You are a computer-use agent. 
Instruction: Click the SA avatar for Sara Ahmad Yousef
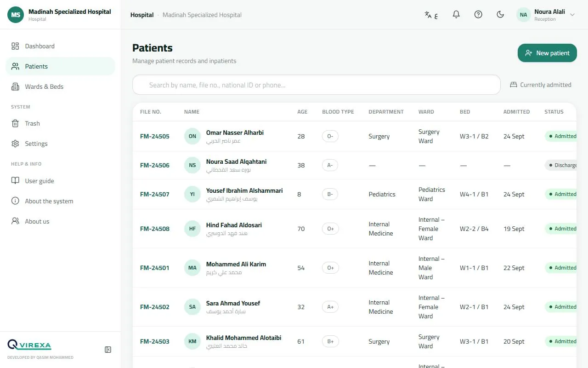(192, 307)
